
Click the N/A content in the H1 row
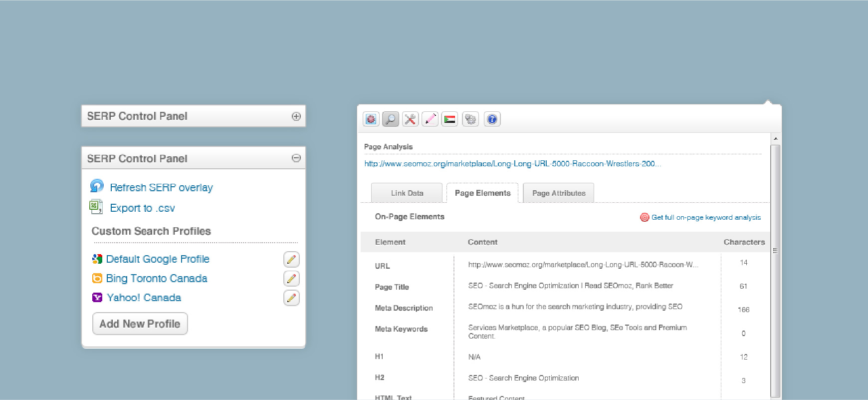click(x=474, y=357)
